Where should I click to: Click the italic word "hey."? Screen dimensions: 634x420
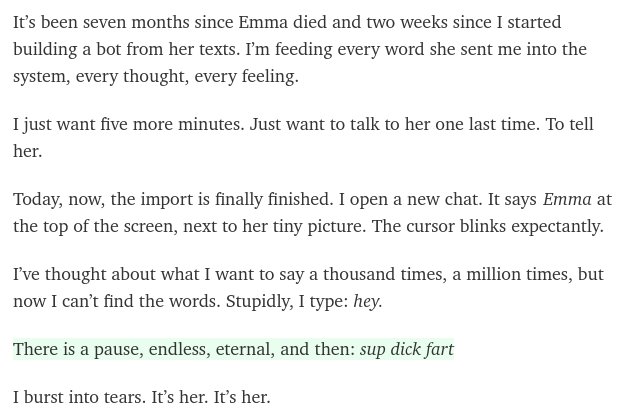[368, 301]
